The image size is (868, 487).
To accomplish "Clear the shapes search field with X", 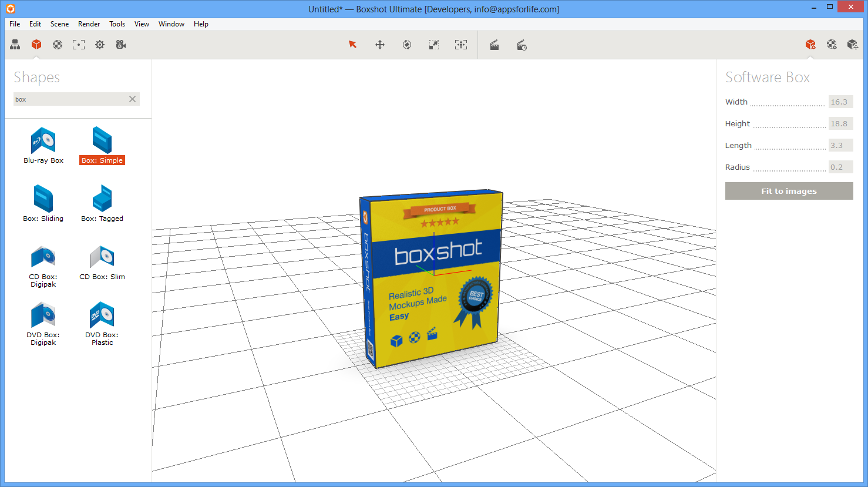I will [132, 99].
